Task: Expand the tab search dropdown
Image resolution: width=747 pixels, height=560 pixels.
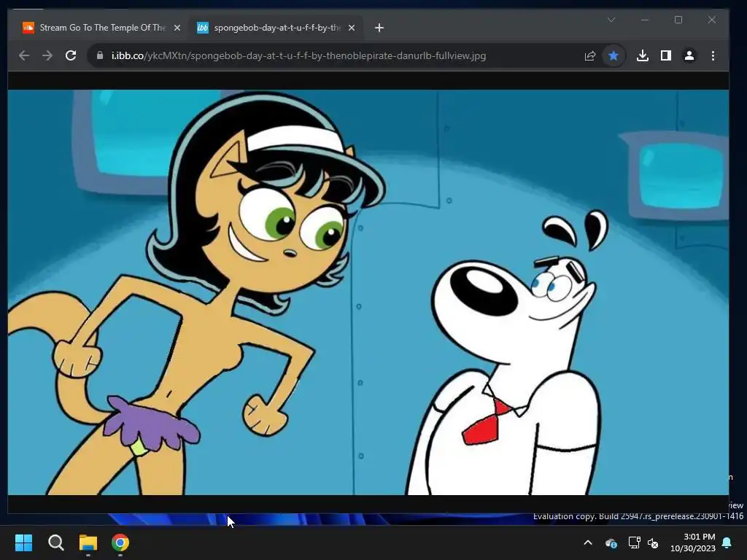Action: tap(611, 20)
